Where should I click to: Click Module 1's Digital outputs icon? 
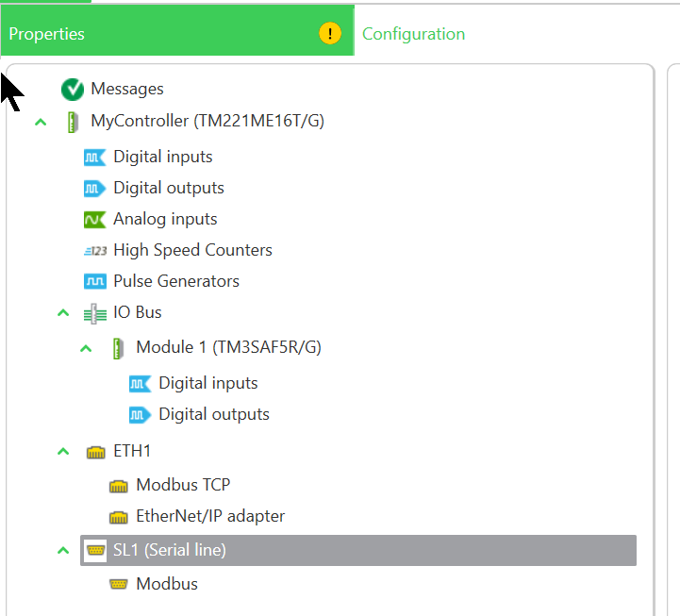[x=141, y=415]
